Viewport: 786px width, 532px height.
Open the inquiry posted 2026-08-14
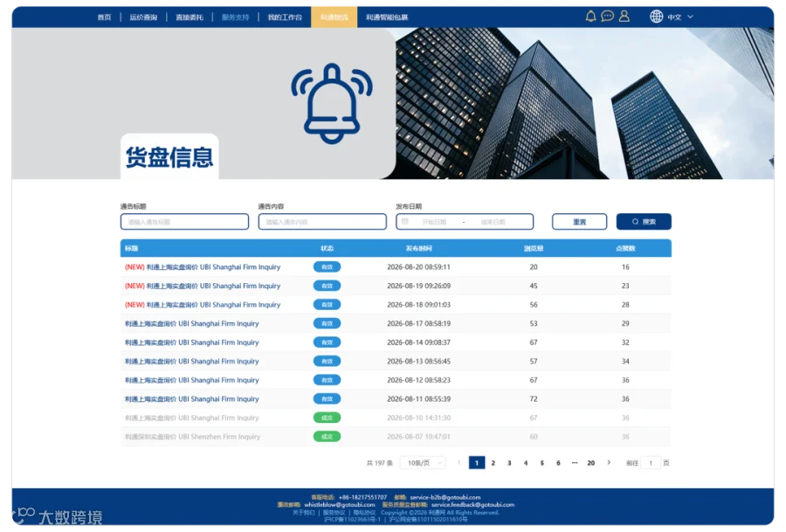click(x=191, y=342)
